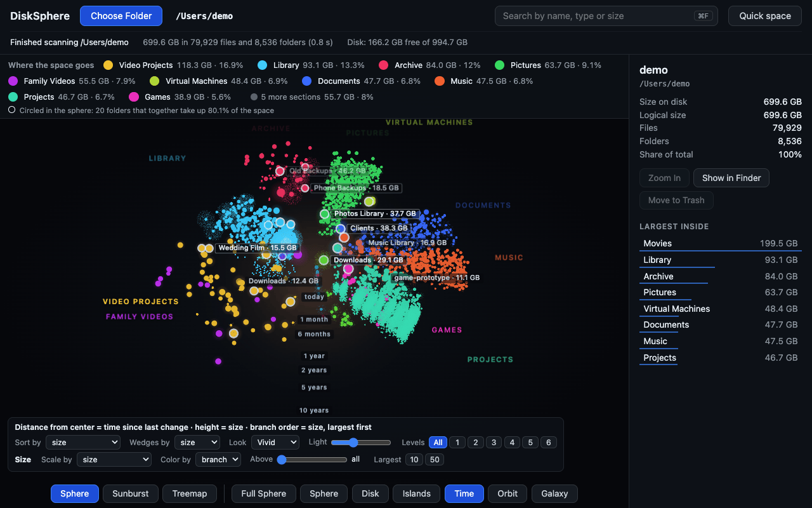This screenshot has height=508, width=812.
Task: Set Levels to 1
Action: 457,442
